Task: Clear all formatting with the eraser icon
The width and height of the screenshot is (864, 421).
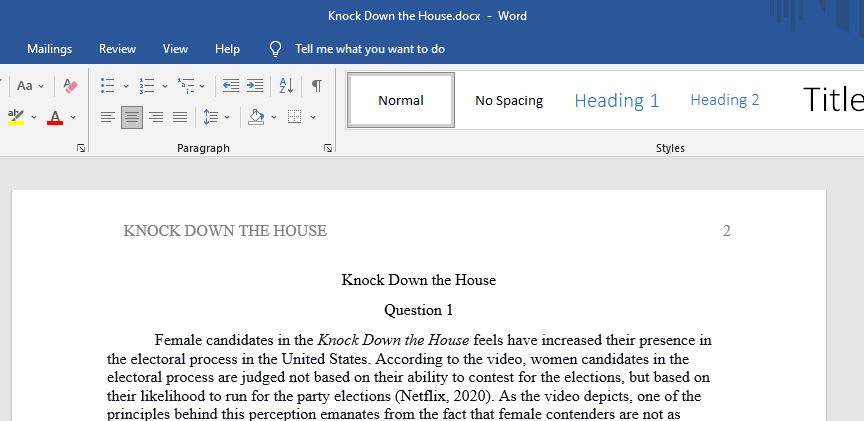Action: click(71, 85)
